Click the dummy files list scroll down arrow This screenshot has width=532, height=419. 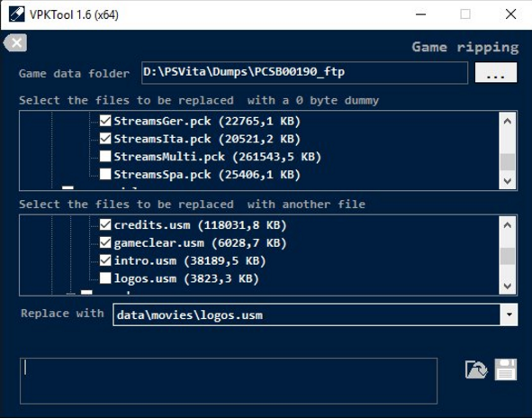[508, 180]
